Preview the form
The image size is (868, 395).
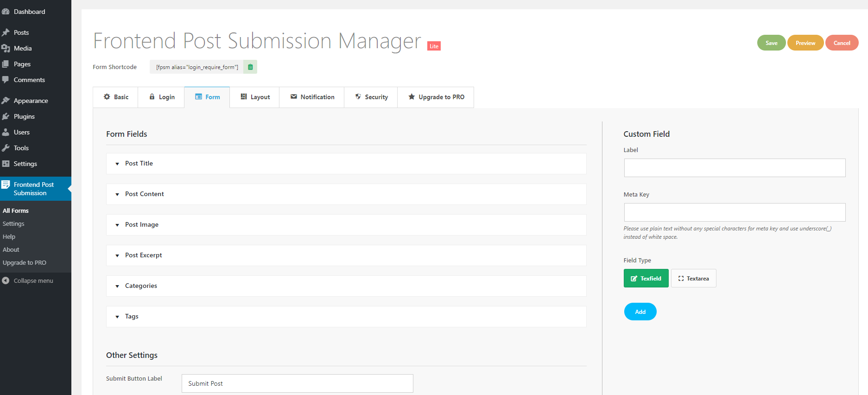click(805, 43)
